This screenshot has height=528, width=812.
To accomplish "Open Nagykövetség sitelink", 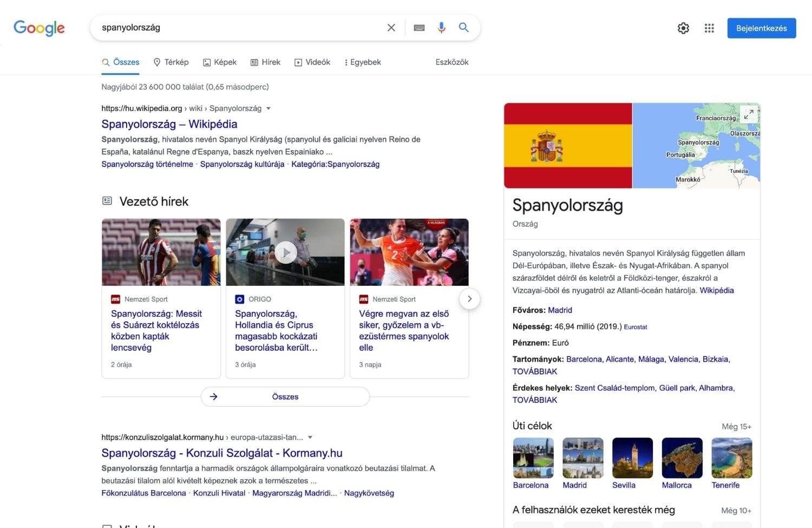I will click(369, 493).
